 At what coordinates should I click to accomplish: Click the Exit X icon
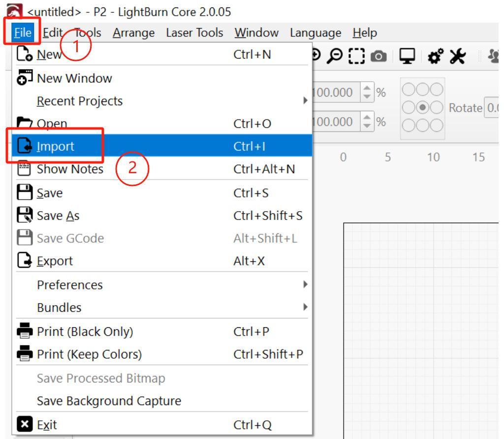click(25, 424)
